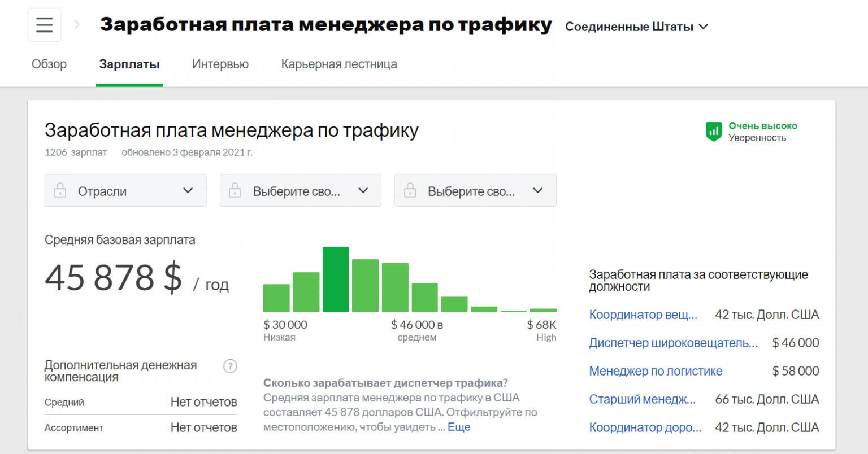The height and width of the screenshot is (454, 868).
Task: Click the Сколько зарабатывает диспетчер трафика? heading
Action: 386,383
